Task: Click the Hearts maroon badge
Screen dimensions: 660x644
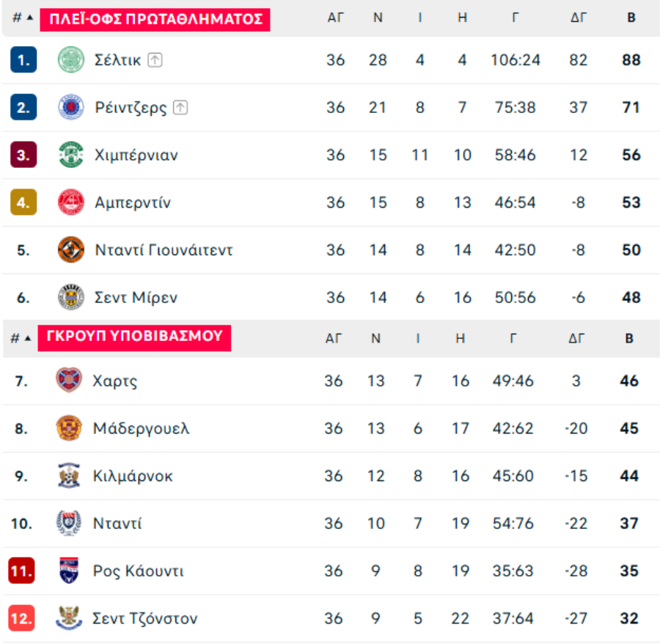Action: click(x=69, y=380)
